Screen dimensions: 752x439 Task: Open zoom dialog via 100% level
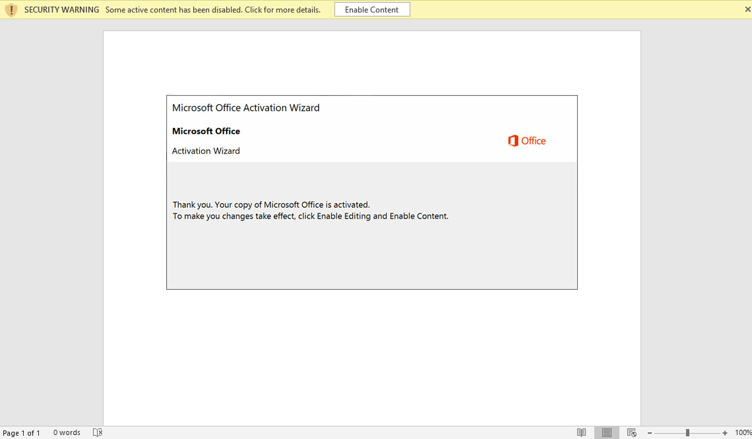(x=743, y=433)
